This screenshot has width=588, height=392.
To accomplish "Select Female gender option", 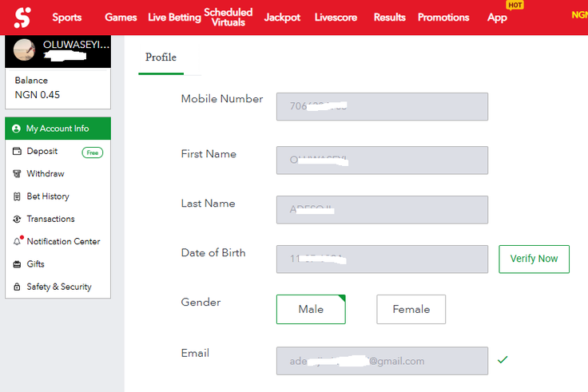I will [411, 309].
